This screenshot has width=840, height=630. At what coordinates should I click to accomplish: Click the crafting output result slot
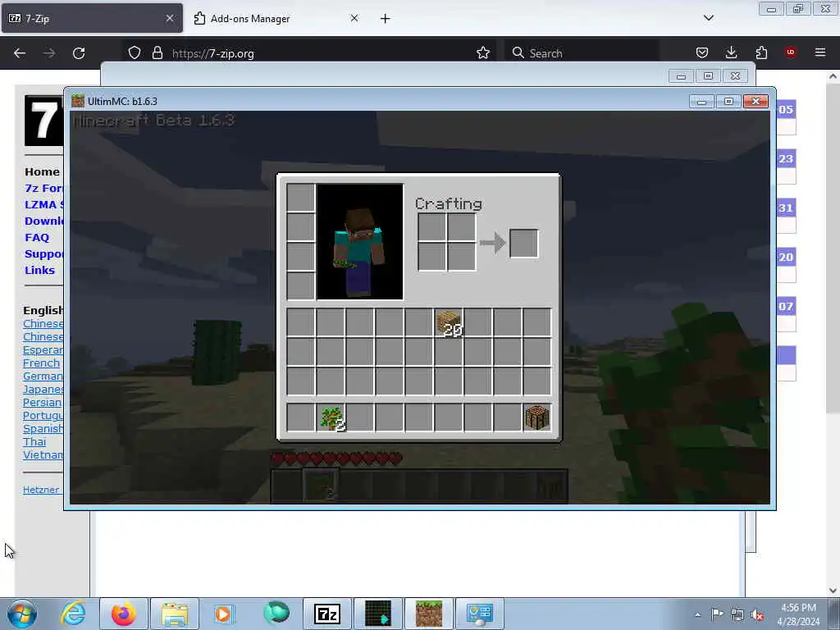523,243
